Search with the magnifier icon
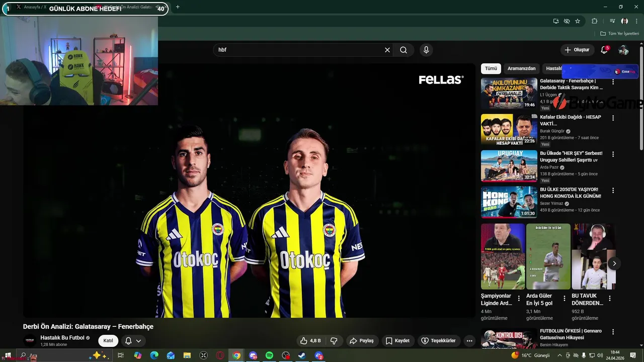644x362 pixels. point(404,50)
